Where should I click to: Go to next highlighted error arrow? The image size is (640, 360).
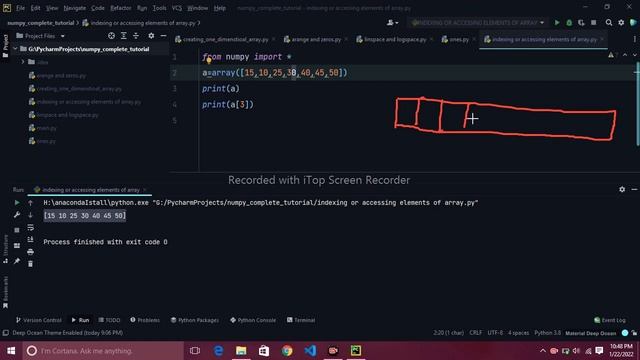(634, 55)
